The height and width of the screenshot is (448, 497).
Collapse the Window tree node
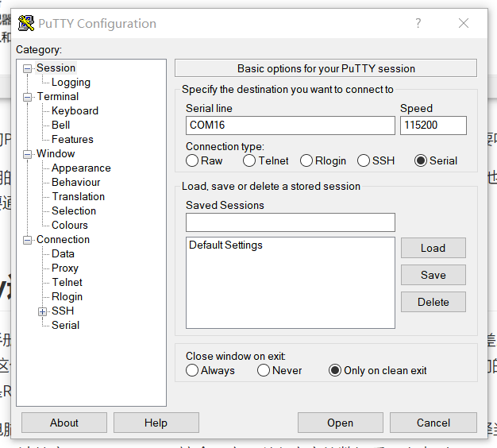tap(28, 154)
